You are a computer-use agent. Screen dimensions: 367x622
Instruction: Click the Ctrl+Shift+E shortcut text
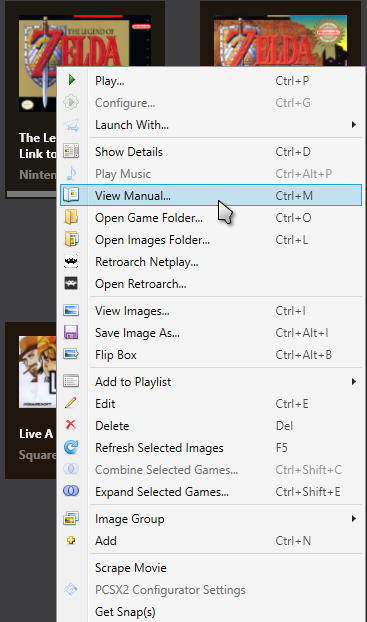coord(308,491)
